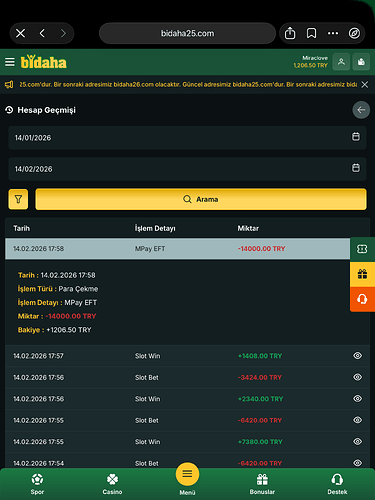View details of +2340.00 Slot Win
This screenshot has width=375, height=500.
(357, 399)
